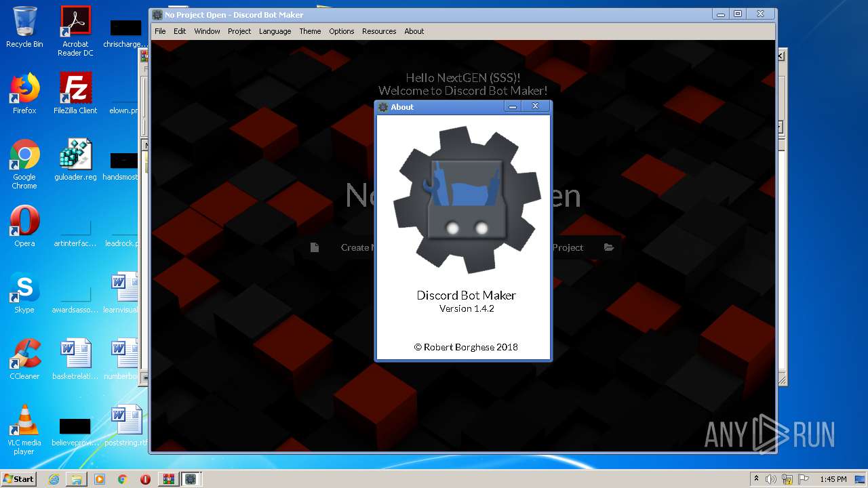Open VLC media player shortcut
The height and width of the screenshot is (488, 868).
click(x=24, y=430)
